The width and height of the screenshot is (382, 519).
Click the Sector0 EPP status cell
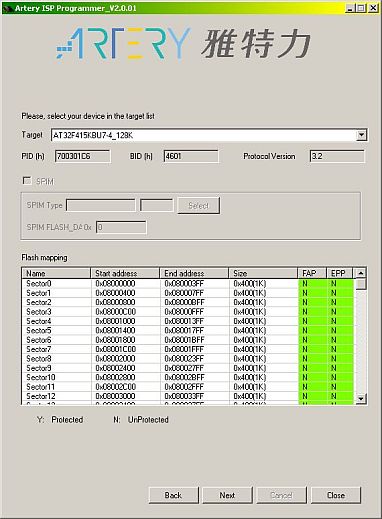point(340,283)
